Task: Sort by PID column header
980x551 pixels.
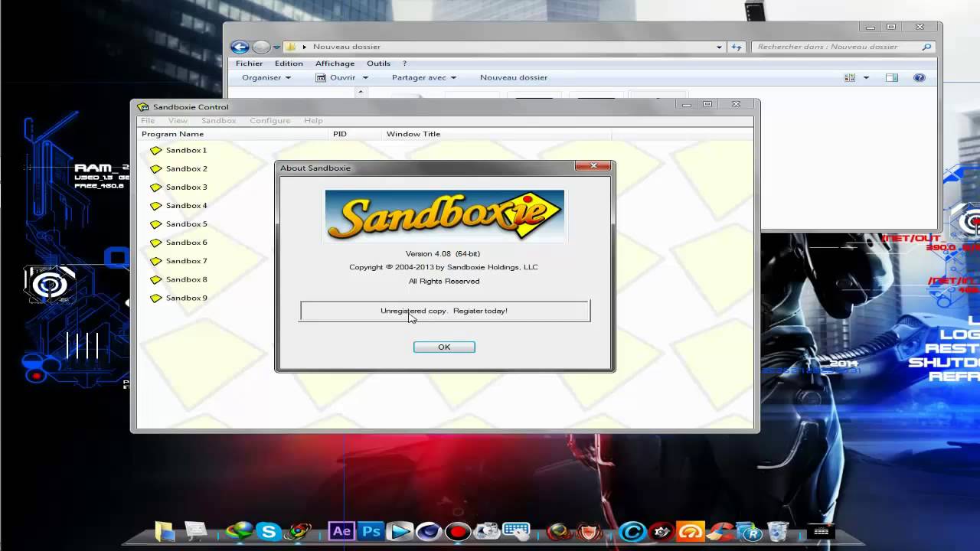Action: click(355, 134)
